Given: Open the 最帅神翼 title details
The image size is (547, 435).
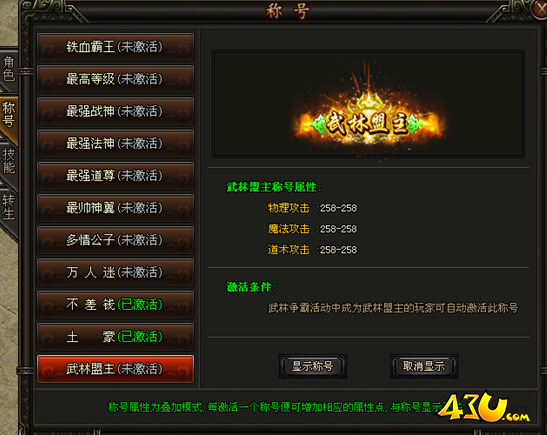Looking at the screenshot, I should click(x=115, y=208).
